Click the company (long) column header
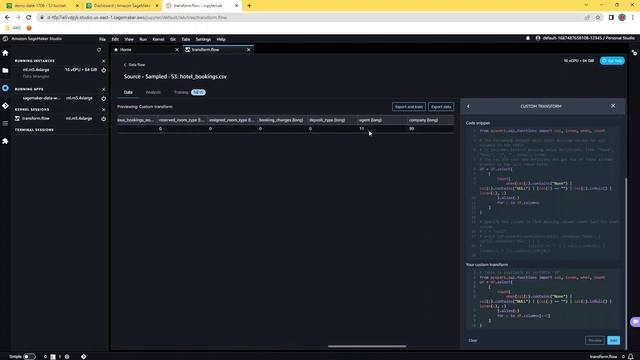Image resolution: width=640 pixels, height=360 pixels. coord(430,120)
